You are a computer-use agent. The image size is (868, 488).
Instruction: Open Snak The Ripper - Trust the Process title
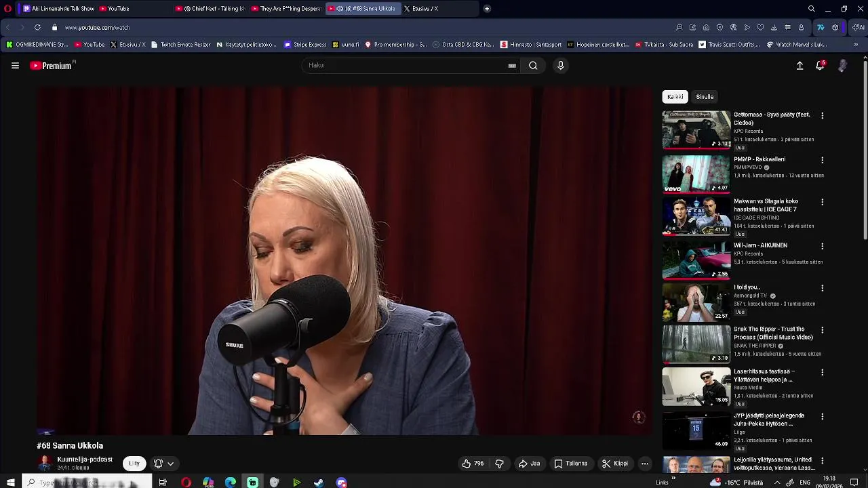tap(773, 333)
